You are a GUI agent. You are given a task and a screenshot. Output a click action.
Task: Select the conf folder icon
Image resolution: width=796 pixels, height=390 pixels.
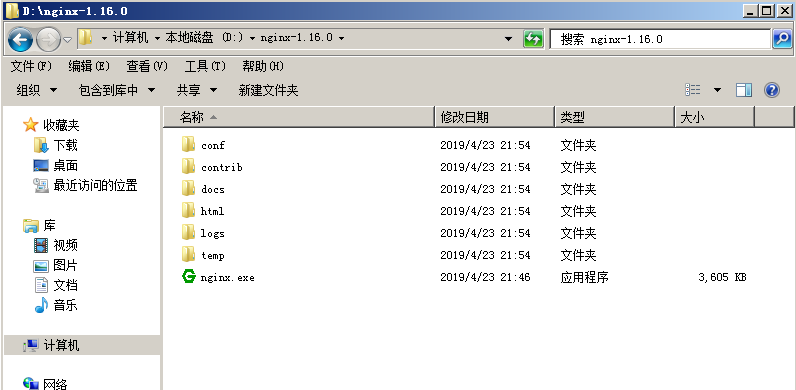pos(188,144)
